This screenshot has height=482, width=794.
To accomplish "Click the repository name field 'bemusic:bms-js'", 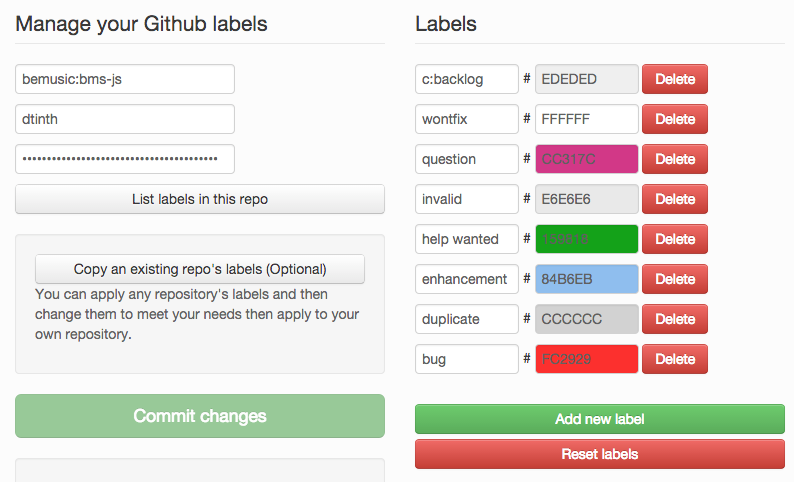I will [x=125, y=79].
